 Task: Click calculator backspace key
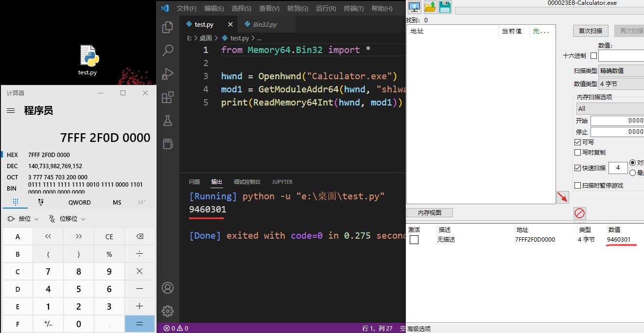pos(139,237)
